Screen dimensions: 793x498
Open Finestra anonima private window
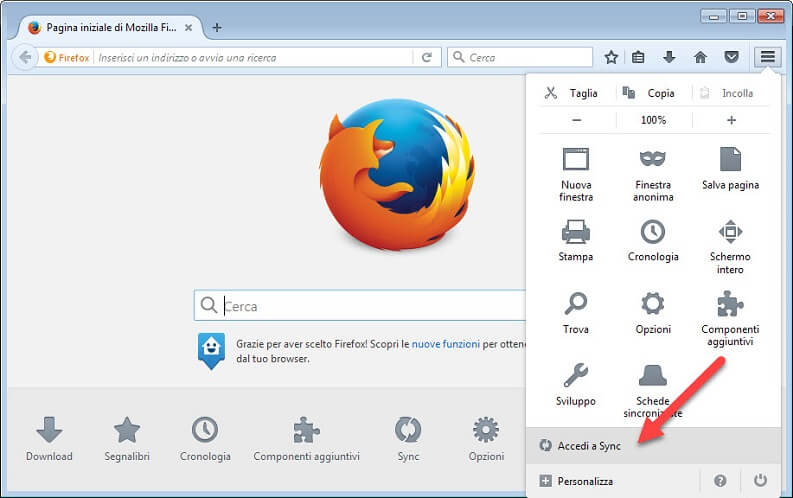[x=653, y=174]
